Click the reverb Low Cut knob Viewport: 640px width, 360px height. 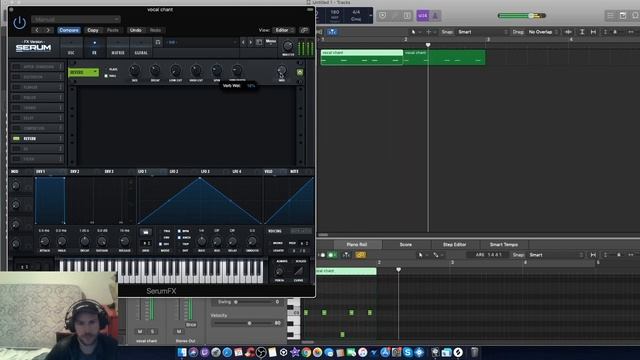176,71
